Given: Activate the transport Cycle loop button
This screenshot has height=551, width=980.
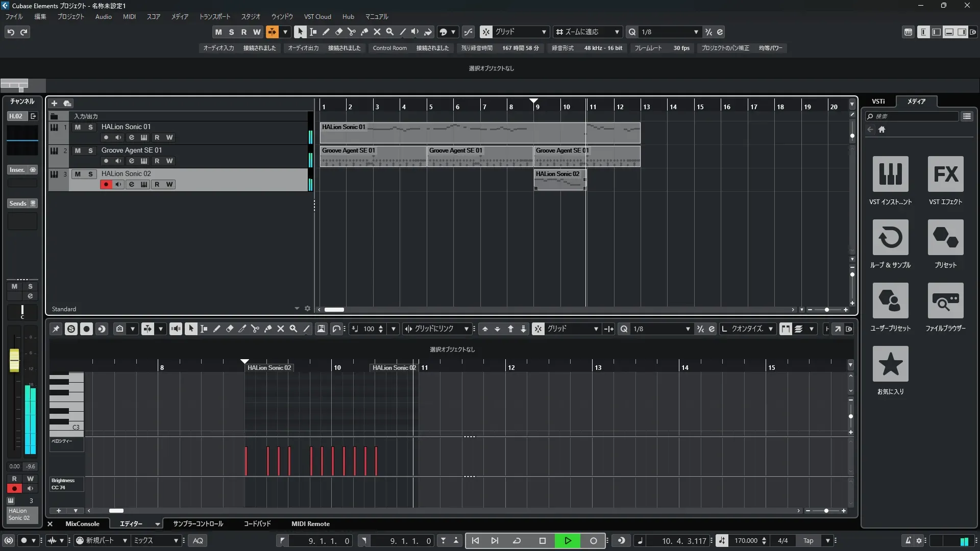Looking at the screenshot, I should coord(517,541).
